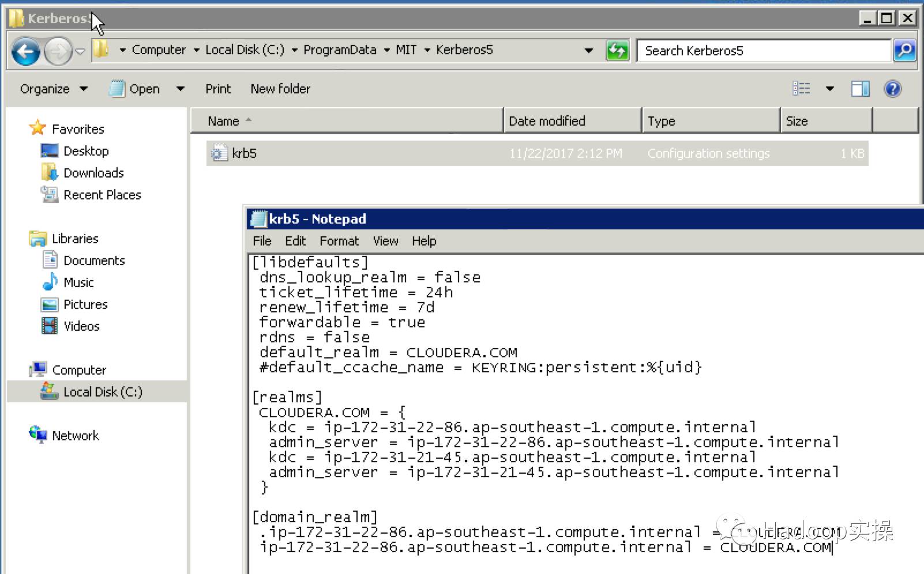Viewport: 924px width, 574px height.
Task: Click the Back navigation arrow
Action: pyautogui.click(x=26, y=52)
